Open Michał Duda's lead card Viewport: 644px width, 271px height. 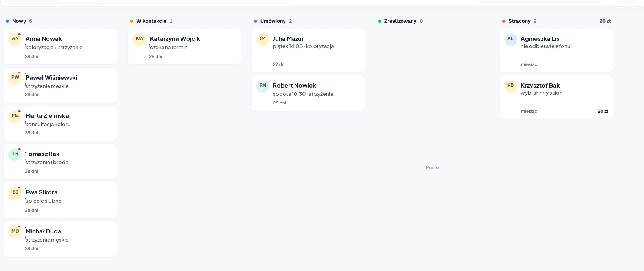[60, 239]
